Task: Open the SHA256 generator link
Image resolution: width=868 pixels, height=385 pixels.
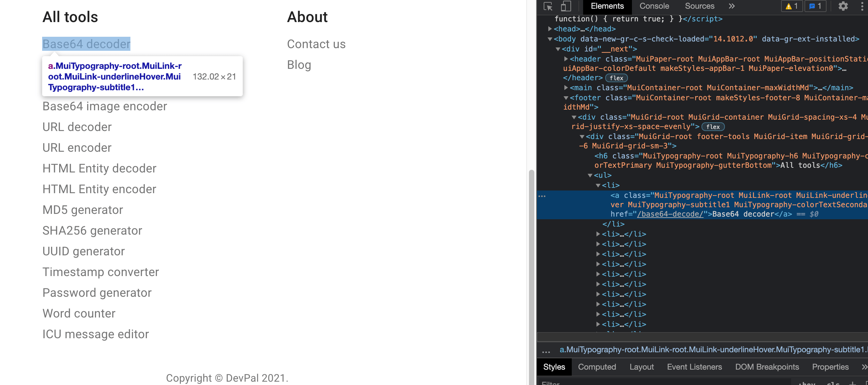Action: coord(92,230)
